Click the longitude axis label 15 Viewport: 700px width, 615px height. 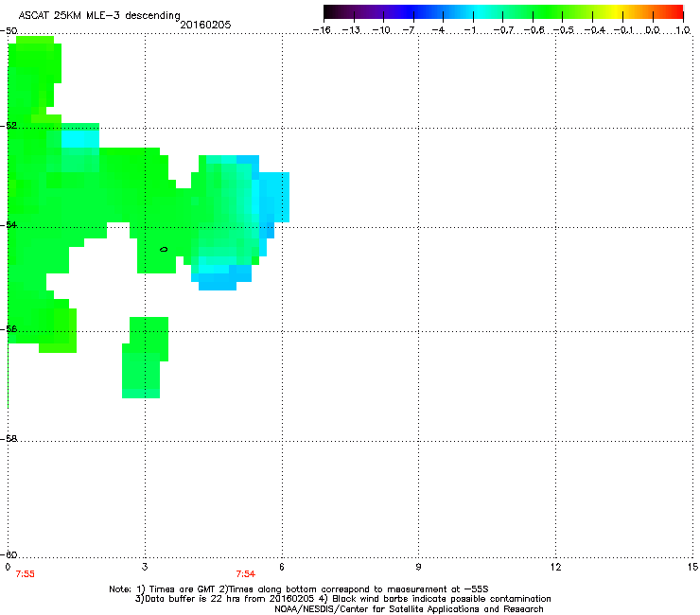[692, 567]
